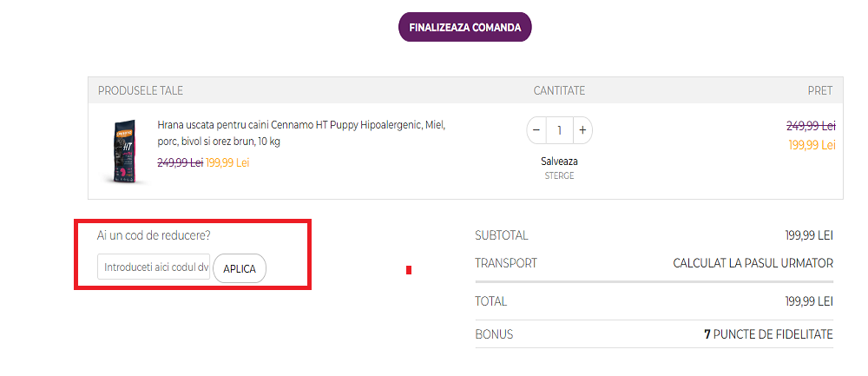
Task: Click the crossed-out 249,99 Lei price under PRET
Action: pyautogui.click(x=811, y=126)
